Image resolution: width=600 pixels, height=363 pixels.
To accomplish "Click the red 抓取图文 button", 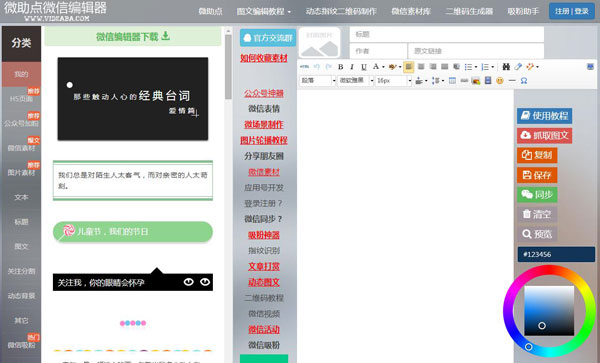I will coord(545,135).
